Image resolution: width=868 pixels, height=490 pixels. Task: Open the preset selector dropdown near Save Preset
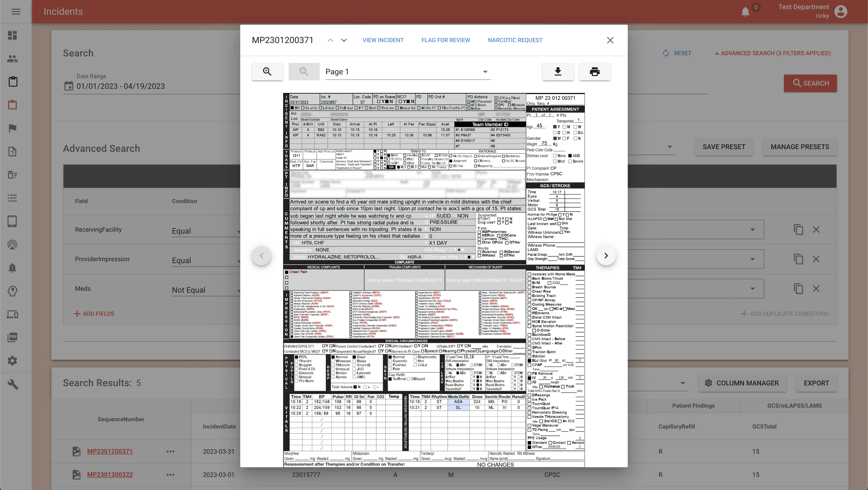pos(670,147)
